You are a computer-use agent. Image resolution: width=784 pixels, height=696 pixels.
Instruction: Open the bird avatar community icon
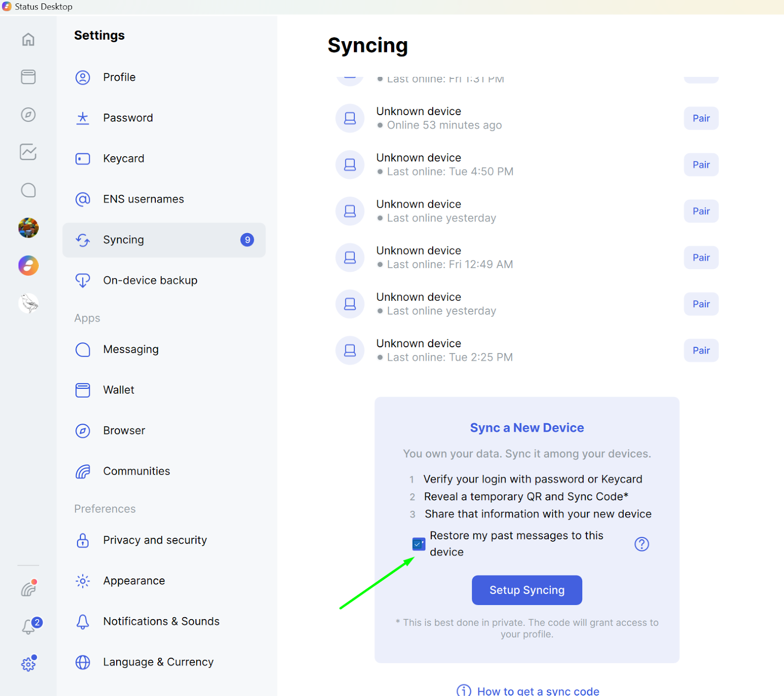(x=28, y=303)
